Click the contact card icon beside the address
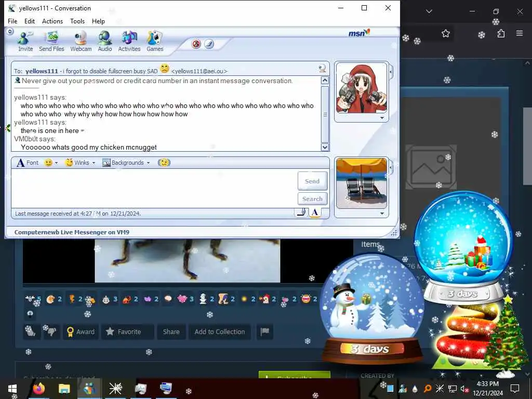 322,69
